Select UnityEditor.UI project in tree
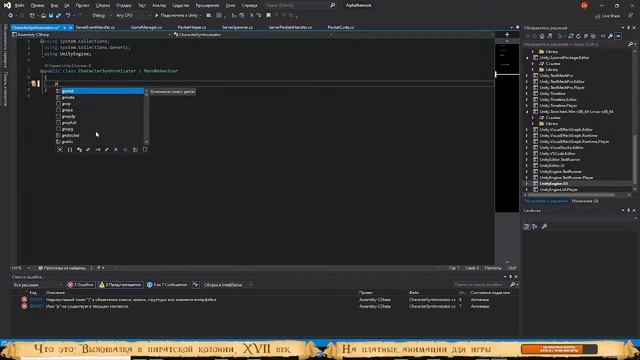This screenshot has width=640, height=360. click(552, 166)
